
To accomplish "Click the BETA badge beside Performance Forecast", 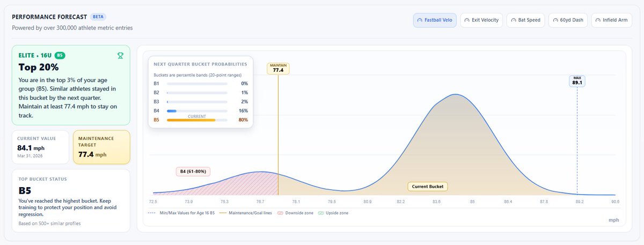I will pos(98,17).
